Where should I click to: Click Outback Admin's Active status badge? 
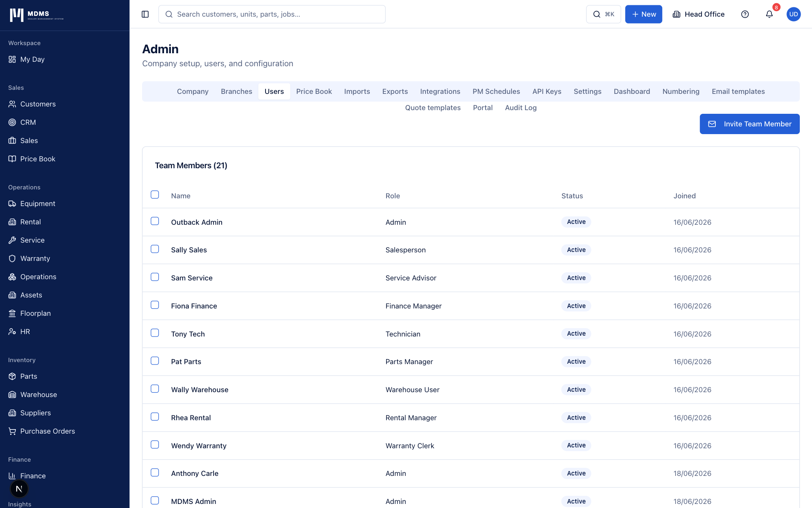tap(576, 222)
